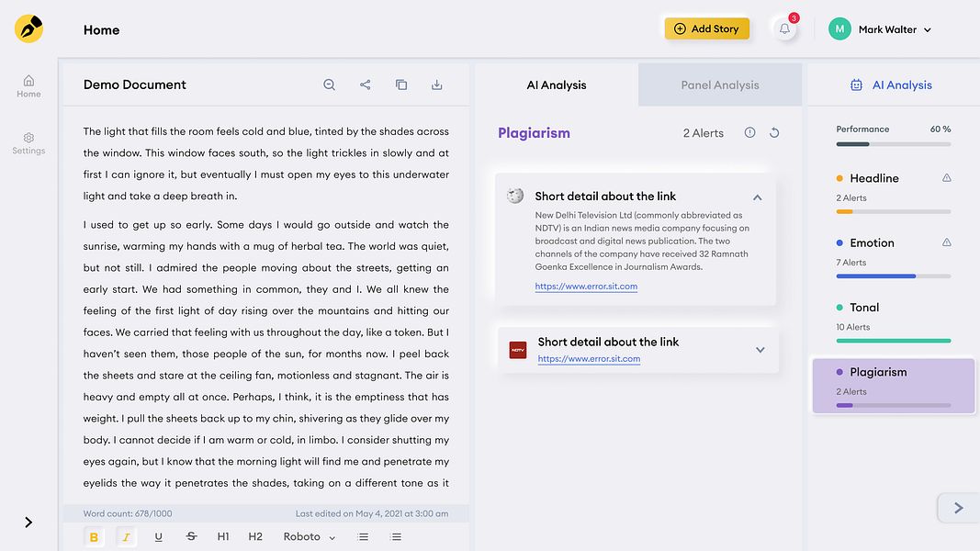Copy the document with duplicate icon
The height and width of the screenshot is (551, 980).
tap(401, 85)
